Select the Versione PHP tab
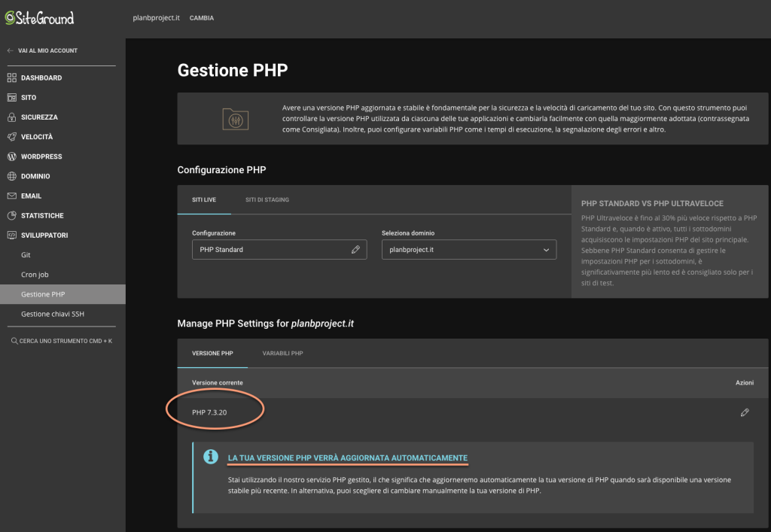This screenshot has height=532, width=771. click(212, 353)
